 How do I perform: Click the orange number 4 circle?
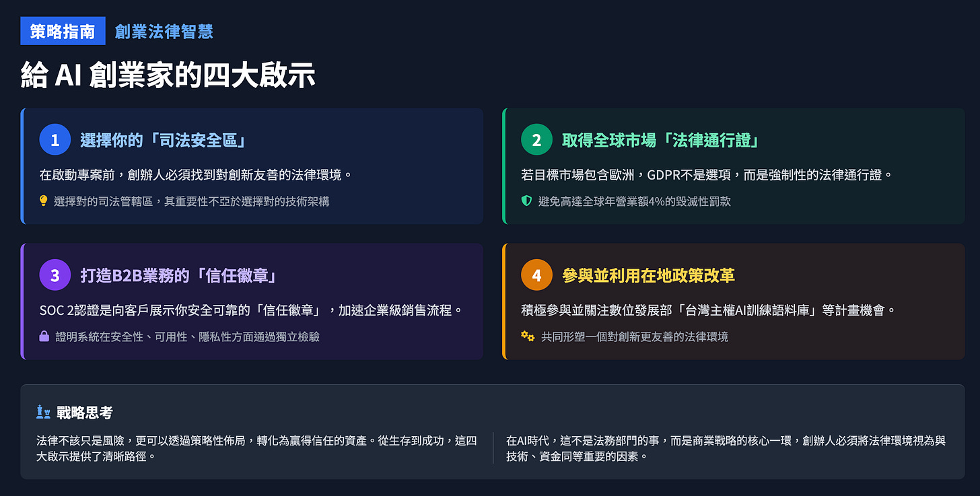tap(536, 275)
